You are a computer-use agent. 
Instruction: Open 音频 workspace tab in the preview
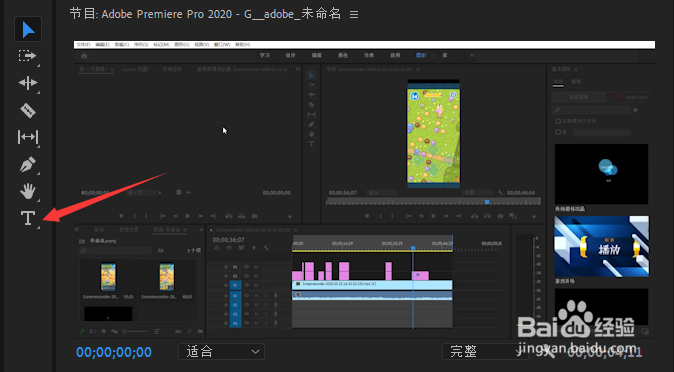(x=395, y=55)
